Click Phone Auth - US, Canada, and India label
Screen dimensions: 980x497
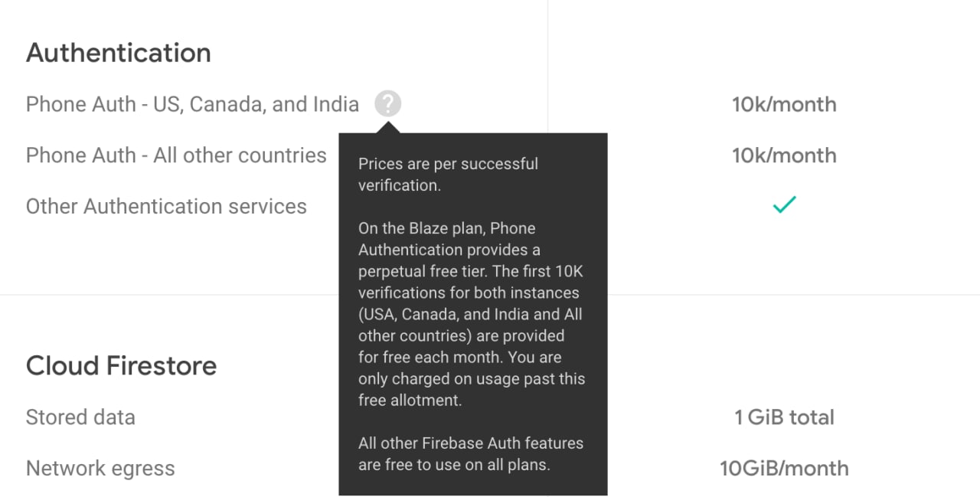192,104
